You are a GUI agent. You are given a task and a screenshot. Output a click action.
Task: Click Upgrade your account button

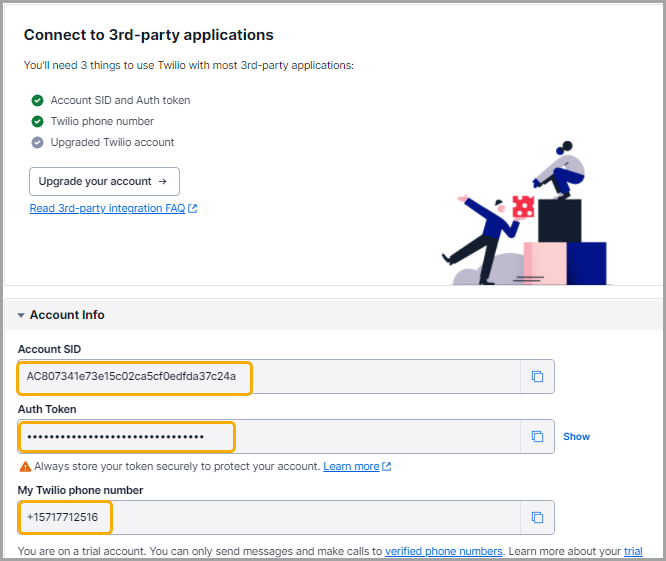tap(104, 181)
